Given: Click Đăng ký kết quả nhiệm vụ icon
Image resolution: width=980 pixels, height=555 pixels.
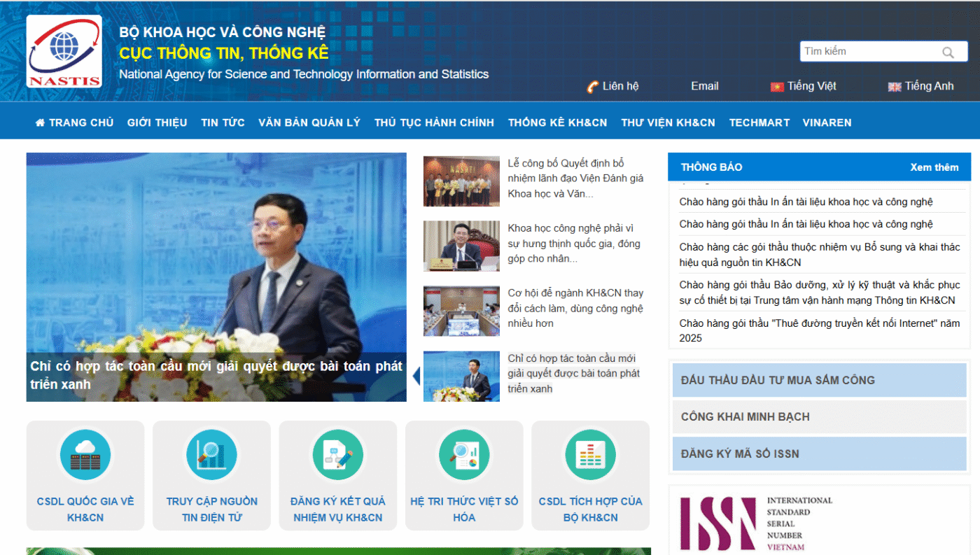Looking at the screenshot, I should coord(337,455).
